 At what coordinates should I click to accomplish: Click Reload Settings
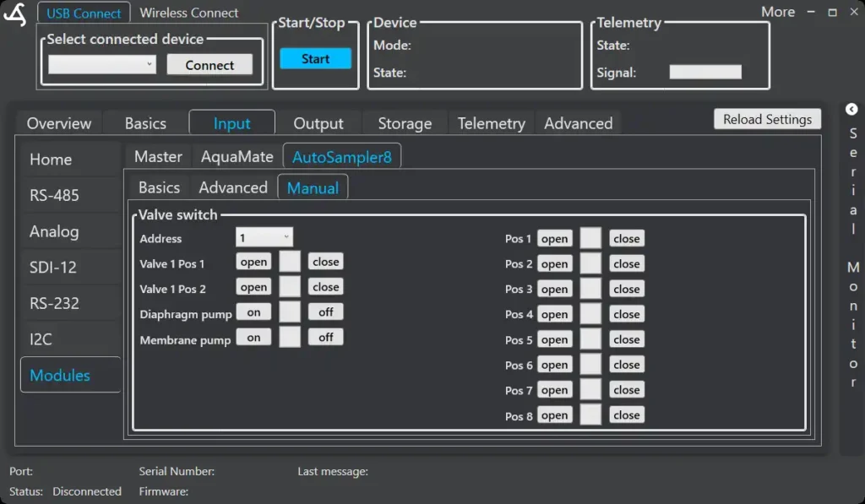click(767, 119)
